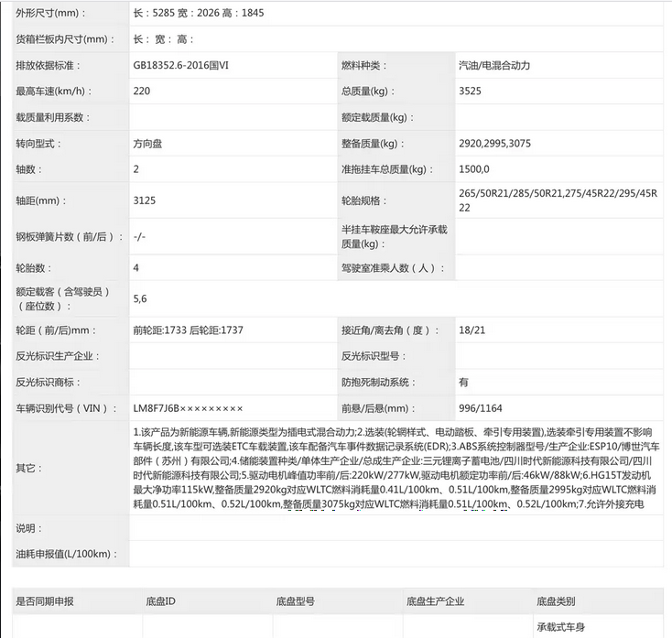Select the rated passengers value 5,6
Screen dimensions: 672x638
[140, 298]
